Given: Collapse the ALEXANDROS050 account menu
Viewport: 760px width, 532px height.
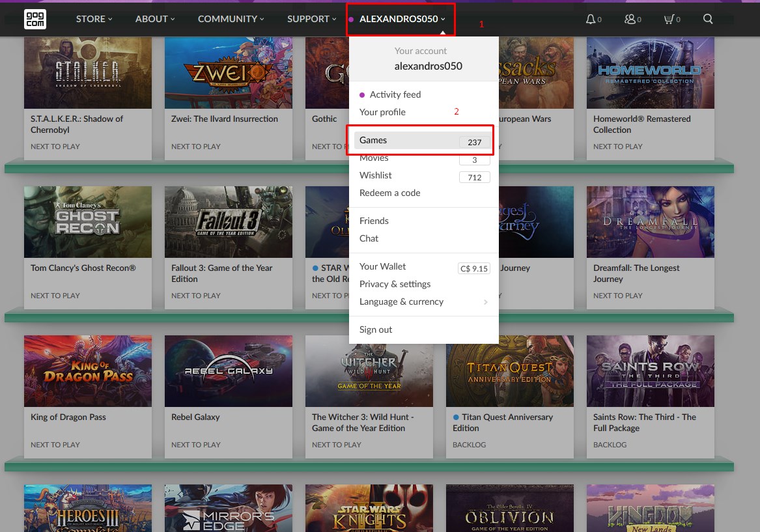Looking at the screenshot, I should pos(402,19).
